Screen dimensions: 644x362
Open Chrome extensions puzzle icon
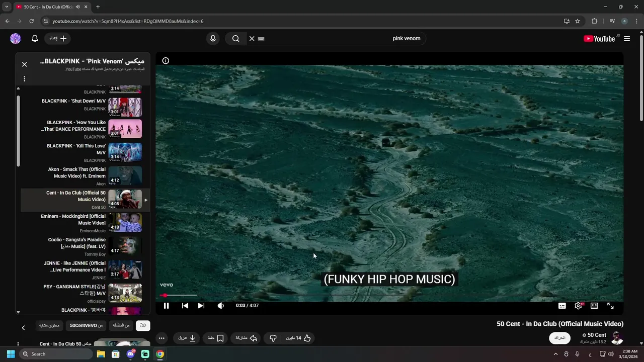click(x=594, y=21)
